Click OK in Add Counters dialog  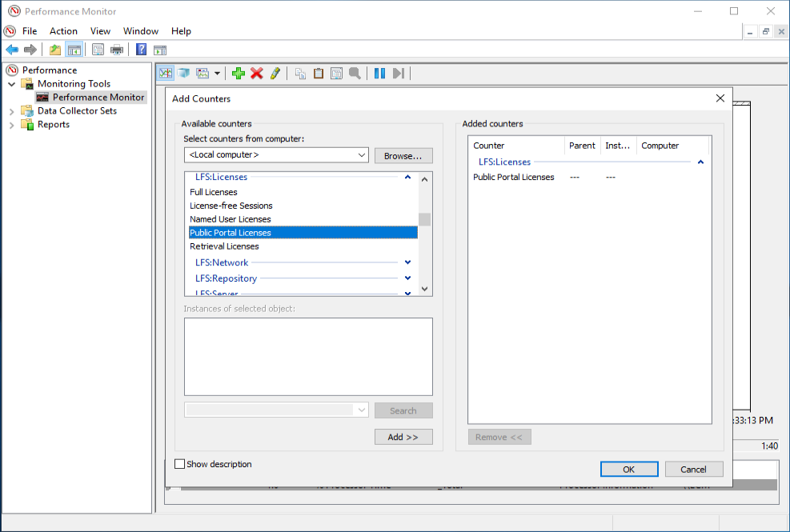pyautogui.click(x=629, y=469)
